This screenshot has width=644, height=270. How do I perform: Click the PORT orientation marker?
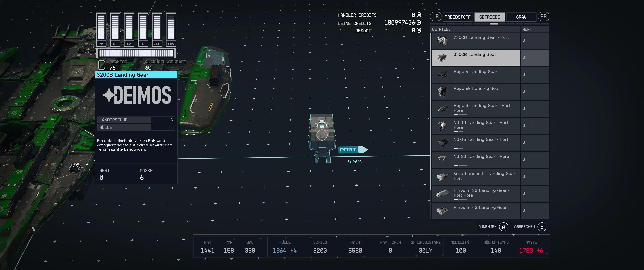(x=353, y=150)
